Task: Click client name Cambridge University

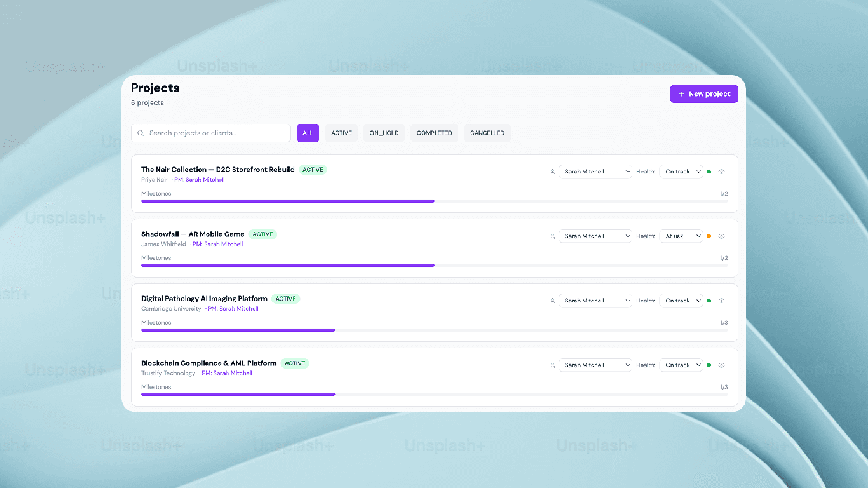Action: click(171, 309)
